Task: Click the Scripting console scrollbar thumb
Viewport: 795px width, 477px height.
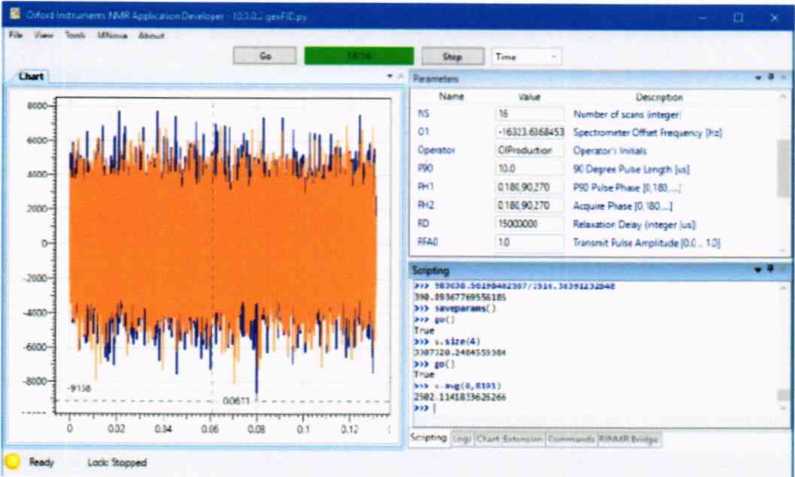Action: 783,395
